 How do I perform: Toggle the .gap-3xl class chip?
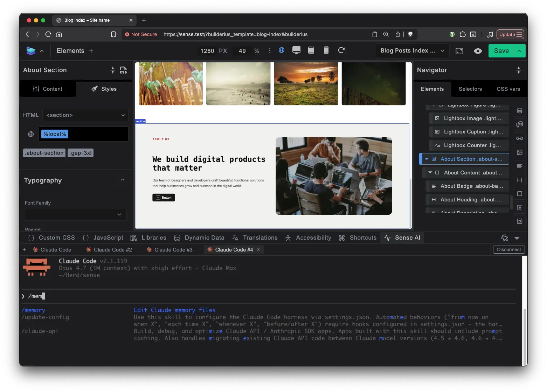click(81, 153)
